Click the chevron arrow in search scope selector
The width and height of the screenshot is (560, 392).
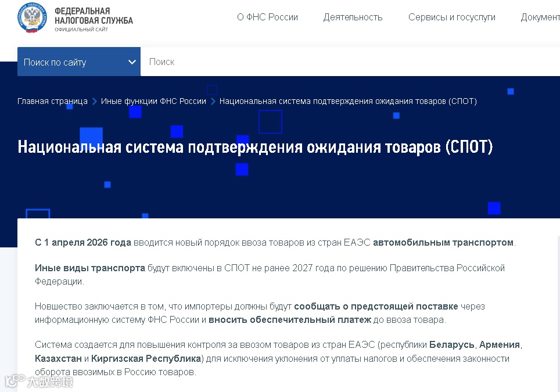tap(132, 62)
